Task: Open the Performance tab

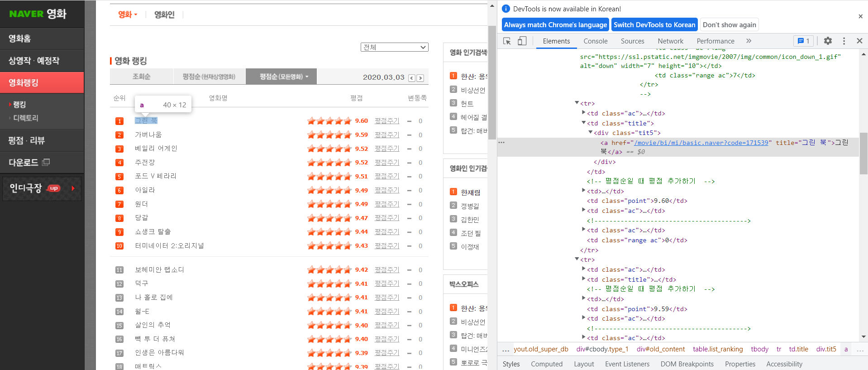Action: click(x=715, y=41)
